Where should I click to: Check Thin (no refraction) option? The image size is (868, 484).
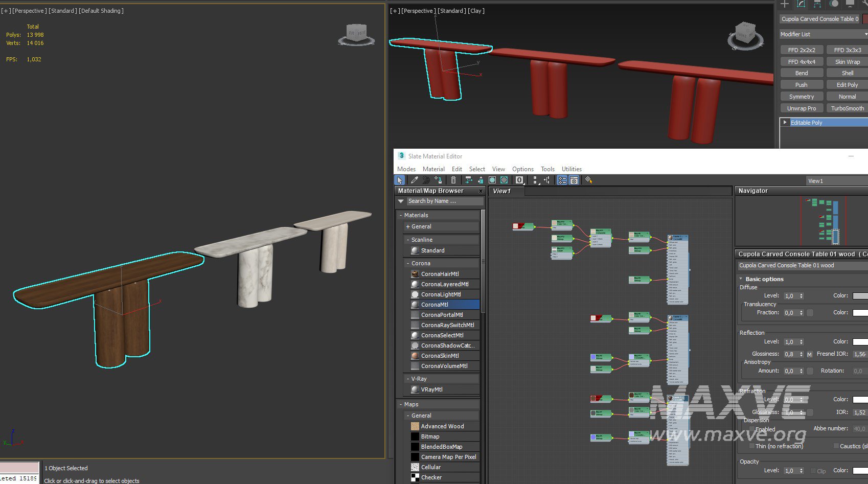[x=751, y=446]
